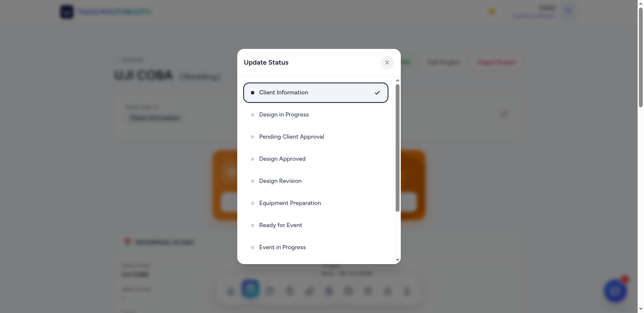Click the red Hapus Project button

point(497,63)
